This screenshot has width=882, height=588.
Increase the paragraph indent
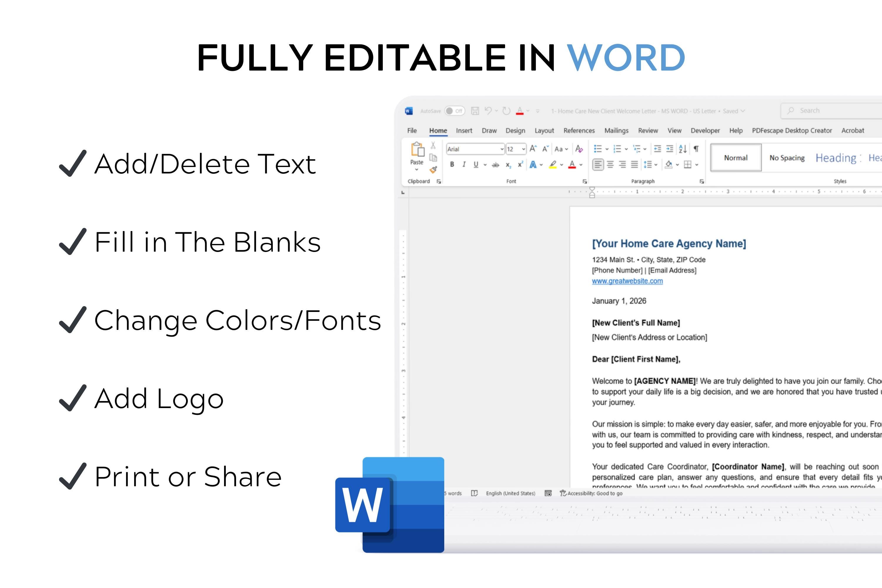(x=669, y=149)
